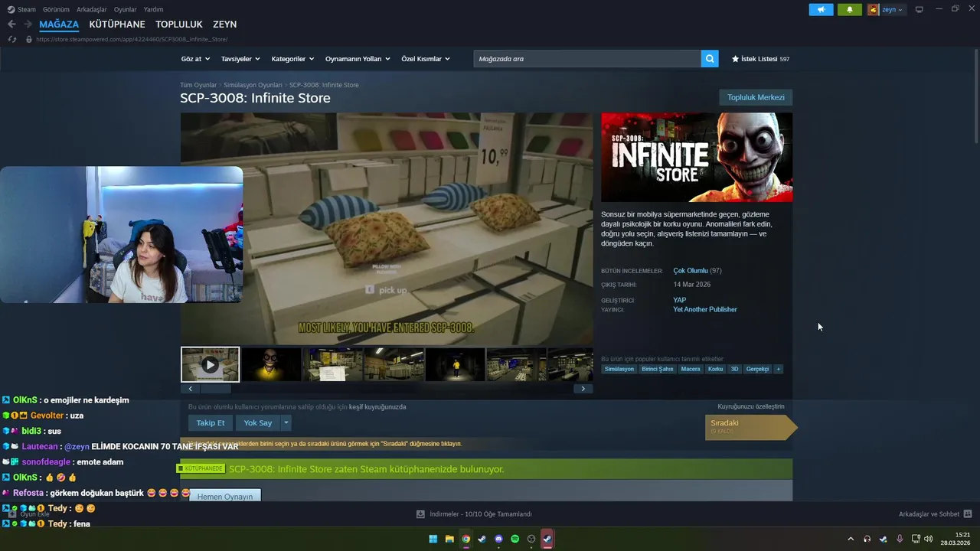
Task: Click the Mağazada ara search field
Action: pos(587,58)
